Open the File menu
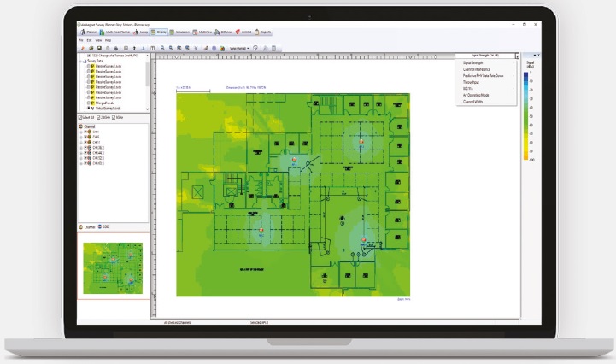This screenshot has width=616, height=364. point(80,40)
